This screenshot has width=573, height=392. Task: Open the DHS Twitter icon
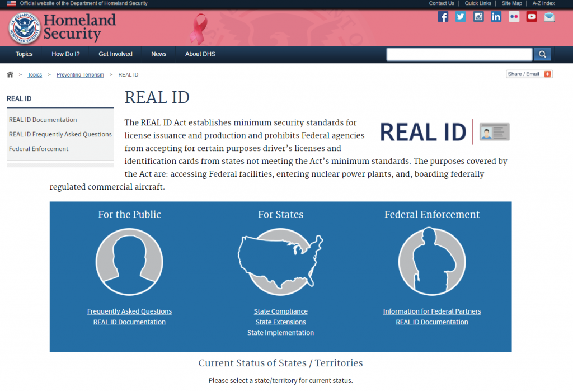pos(461,17)
